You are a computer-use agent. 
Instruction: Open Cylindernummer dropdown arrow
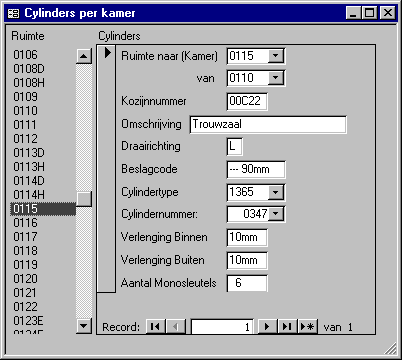276,214
